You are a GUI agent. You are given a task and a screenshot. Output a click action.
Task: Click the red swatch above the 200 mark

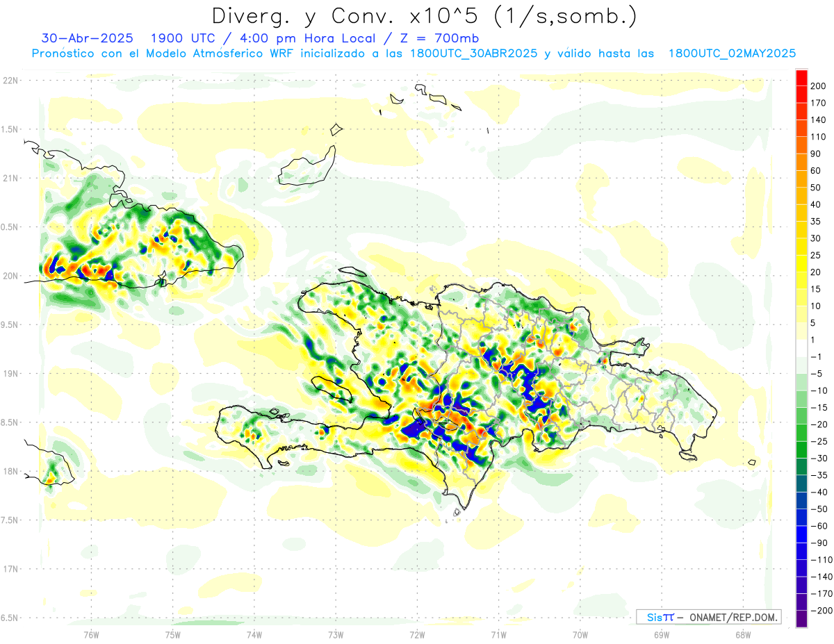(x=802, y=77)
